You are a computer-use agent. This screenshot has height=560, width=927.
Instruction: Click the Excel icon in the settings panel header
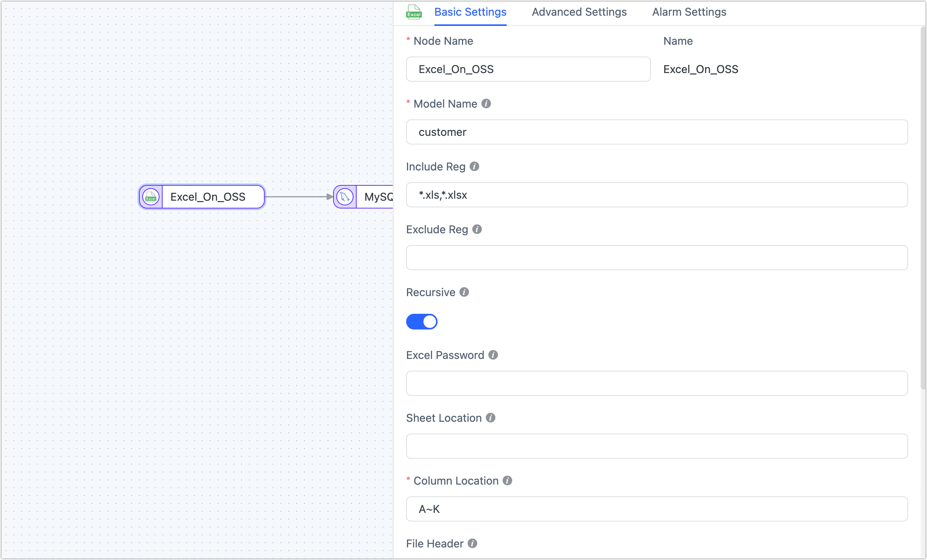[414, 12]
